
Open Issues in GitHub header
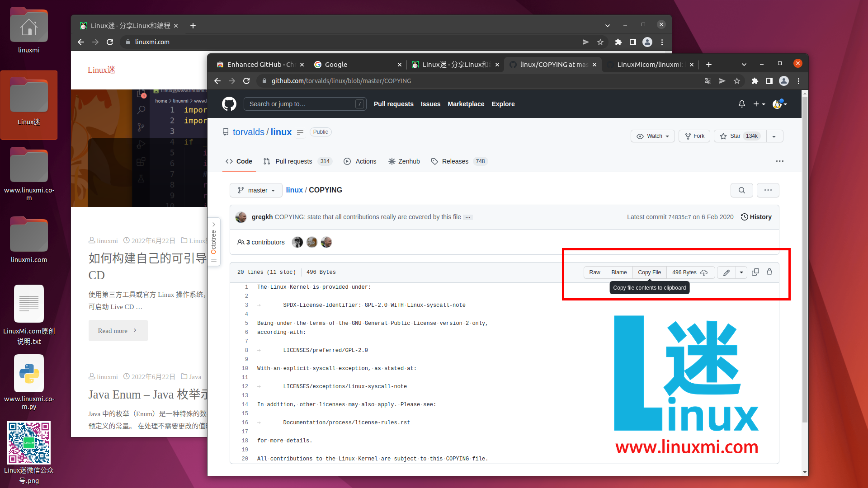tap(430, 104)
